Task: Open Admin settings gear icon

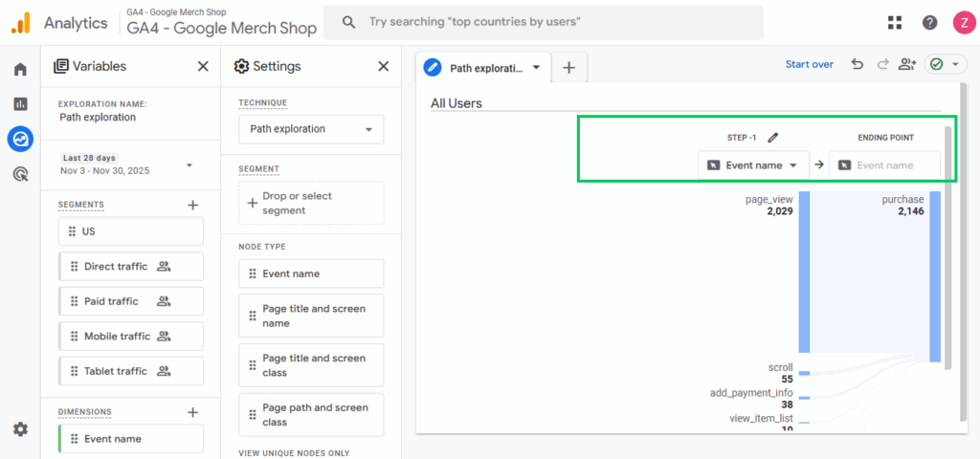Action: [x=20, y=429]
